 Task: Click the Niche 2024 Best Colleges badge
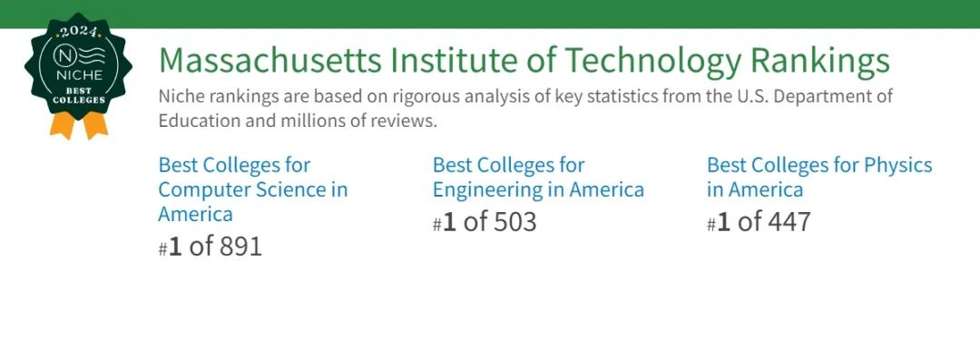(79, 75)
